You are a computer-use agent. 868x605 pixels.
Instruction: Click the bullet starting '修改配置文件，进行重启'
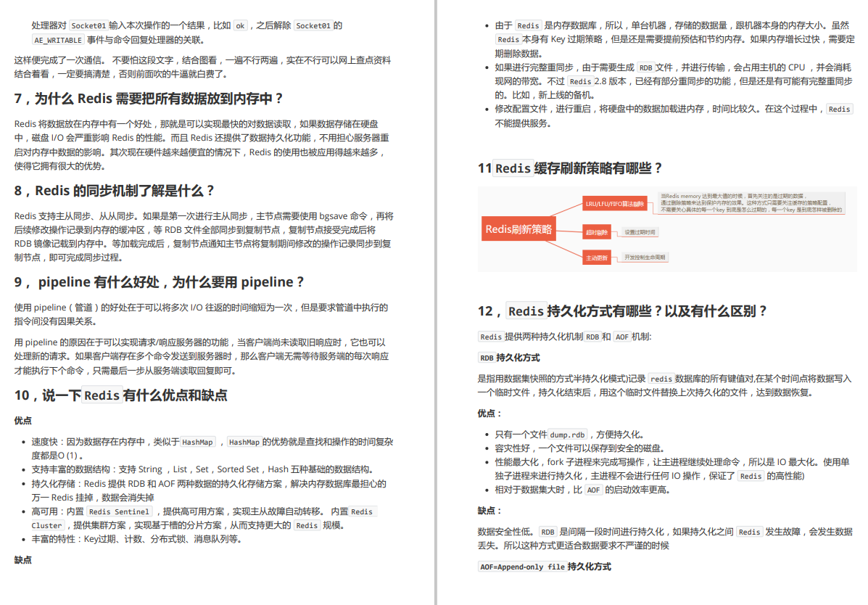(x=674, y=116)
